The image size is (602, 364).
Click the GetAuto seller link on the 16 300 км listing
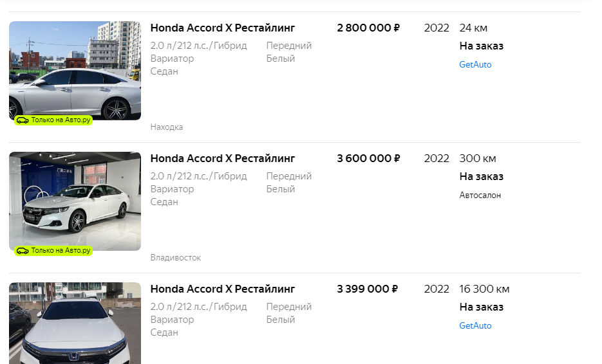click(x=475, y=326)
